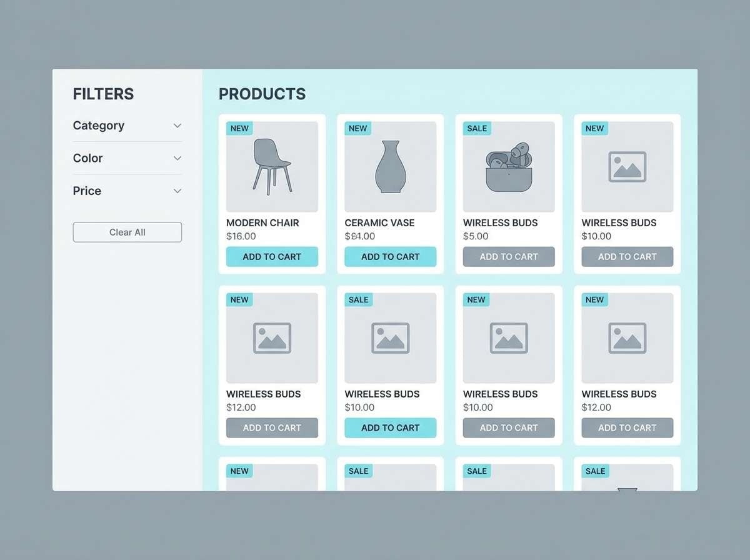This screenshot has height=560, width=750.
Task: Add the Ceramic Vase to cart
Action: point(390,256)
